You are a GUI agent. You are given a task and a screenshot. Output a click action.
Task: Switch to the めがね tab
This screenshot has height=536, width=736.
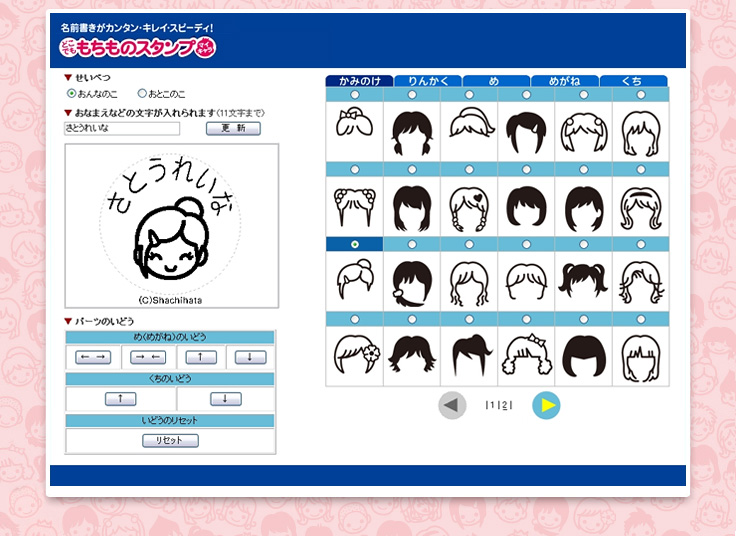coord(565,81)
